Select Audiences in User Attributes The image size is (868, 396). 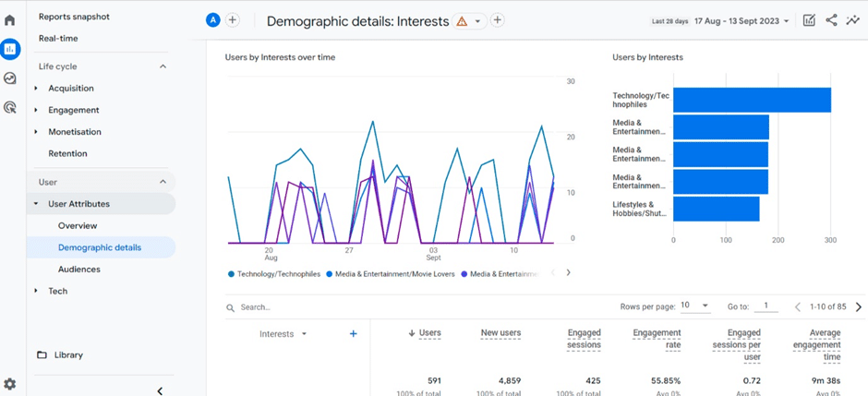tap(78, 270)
